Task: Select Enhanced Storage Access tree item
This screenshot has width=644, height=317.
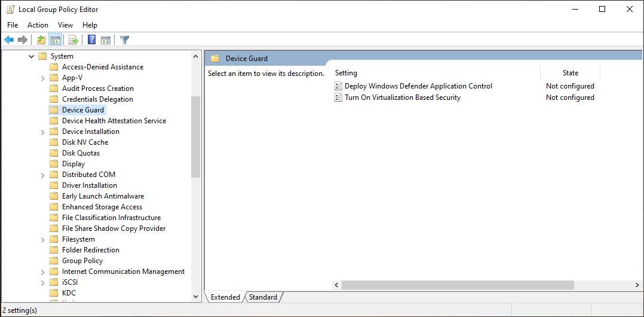Action: 102,207
